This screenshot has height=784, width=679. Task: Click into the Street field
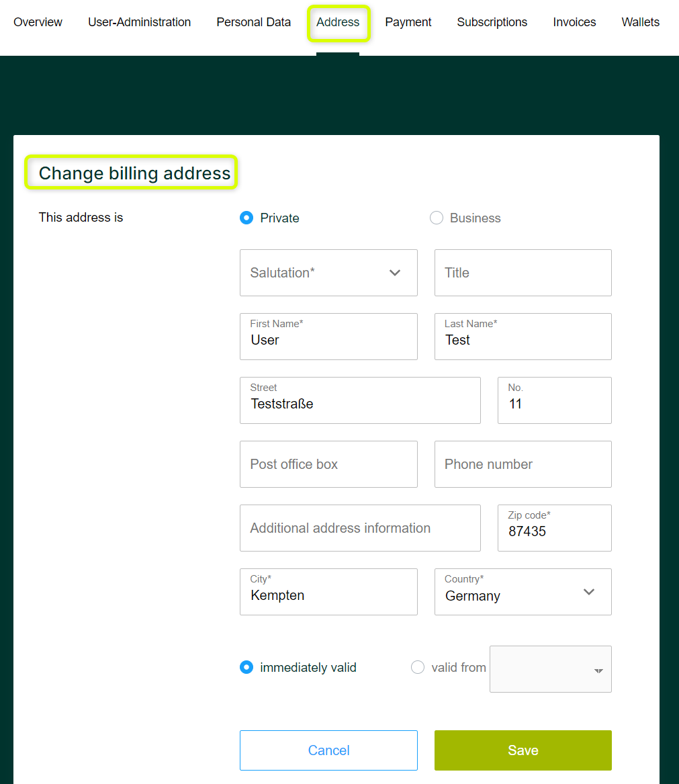360,400
